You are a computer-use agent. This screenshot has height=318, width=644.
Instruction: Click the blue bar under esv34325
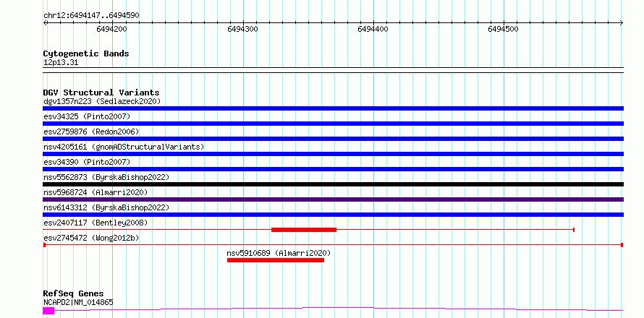coord(333,124)
